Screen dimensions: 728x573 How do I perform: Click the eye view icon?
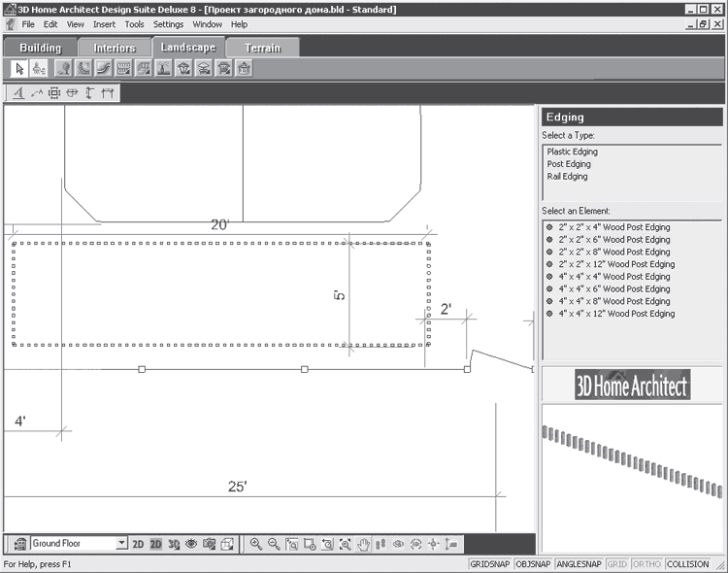point(190,544)
